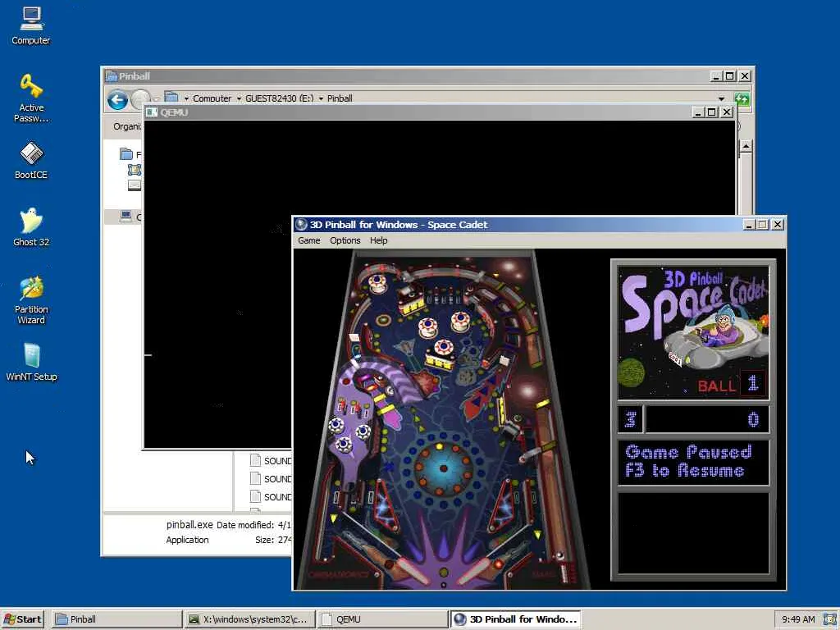Click the Forward arrow in Pinball explorer window

pyautogui.click(x=140, y=99)
